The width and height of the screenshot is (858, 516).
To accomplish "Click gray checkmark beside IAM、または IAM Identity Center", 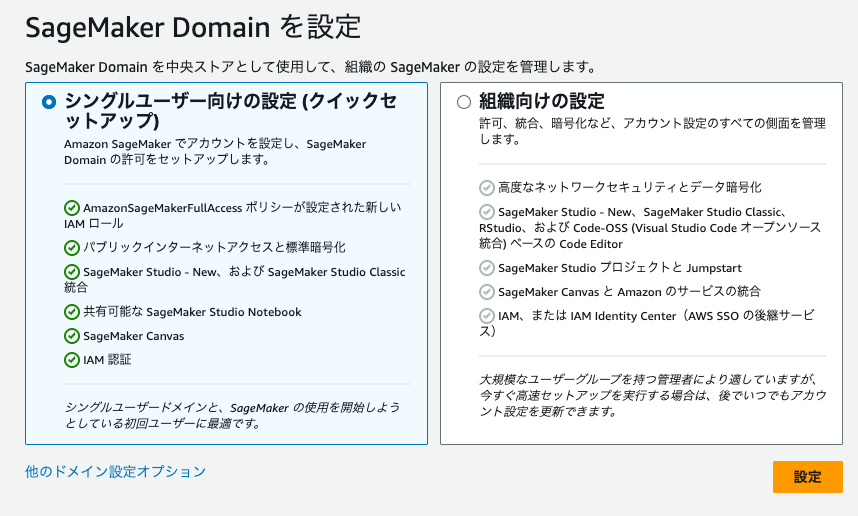I will 486,316.
